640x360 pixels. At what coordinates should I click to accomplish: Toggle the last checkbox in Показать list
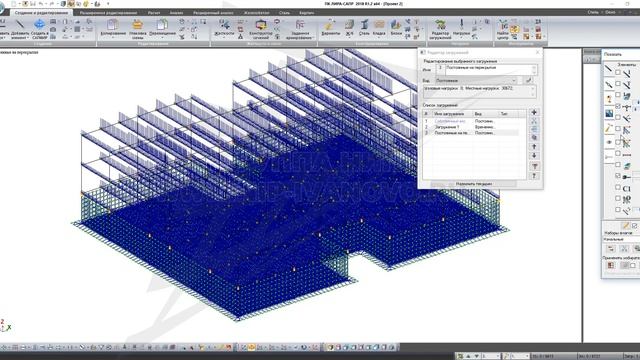[618, 210]
